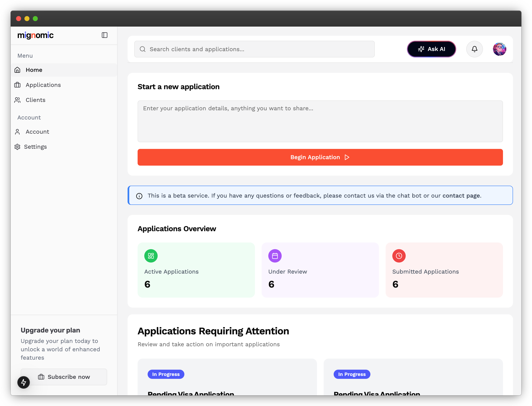Click the In Progress badge on first application
The image size is (532, 406).
(166, 374)
